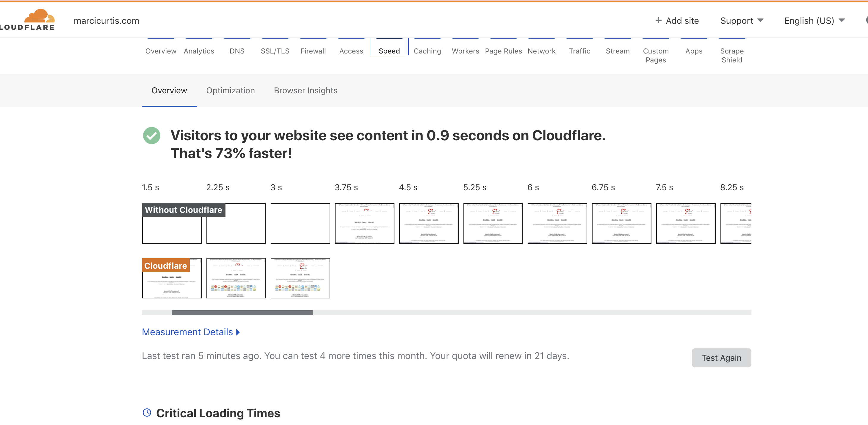Viewport: 868px width, 425px height.
Task: Click the plus icon next to Add site
Action: 658,21
